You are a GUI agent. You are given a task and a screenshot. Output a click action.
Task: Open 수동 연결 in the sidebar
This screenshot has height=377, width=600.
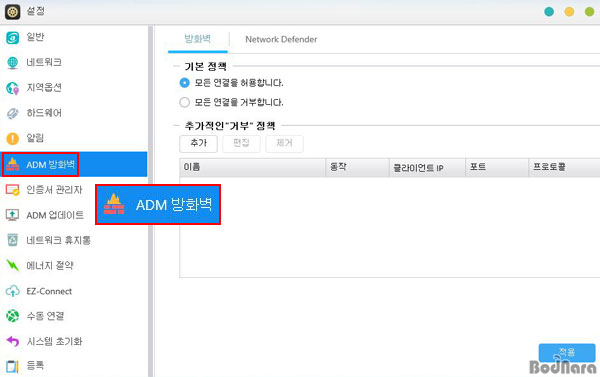point(73,316)
